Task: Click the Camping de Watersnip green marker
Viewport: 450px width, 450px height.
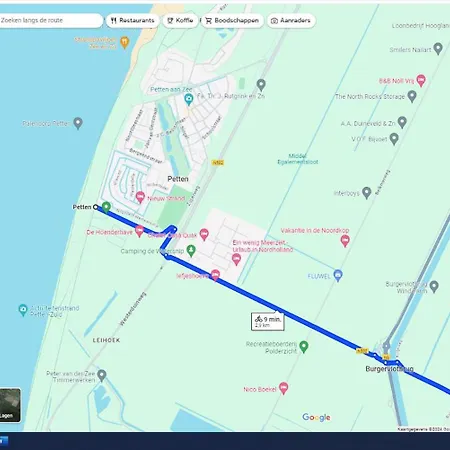Action: click(x=191, y=251)
